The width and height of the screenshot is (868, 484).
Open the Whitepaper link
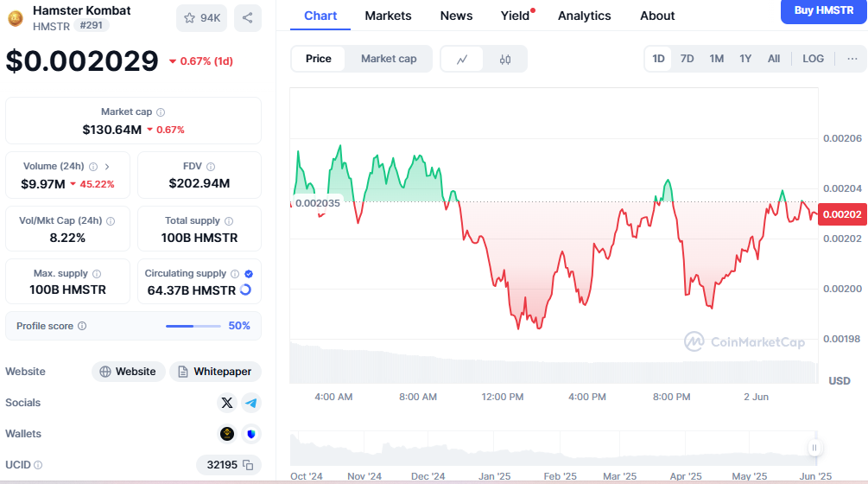[215, 372]
